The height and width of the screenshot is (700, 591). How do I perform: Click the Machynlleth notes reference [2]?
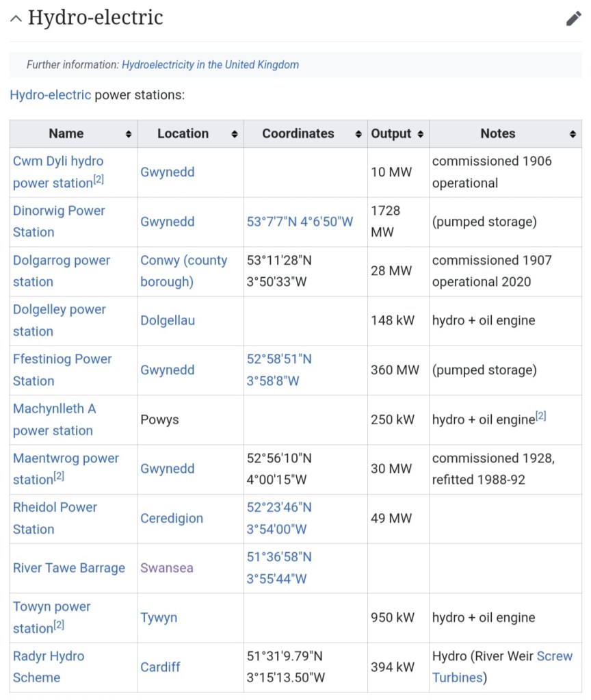pyautogui.click(x=540, y=416)
